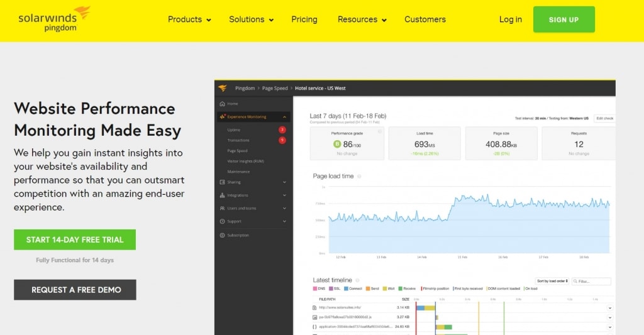Start the 14-day free trial
Screen dimensions: 644x335
coord(75,239)
